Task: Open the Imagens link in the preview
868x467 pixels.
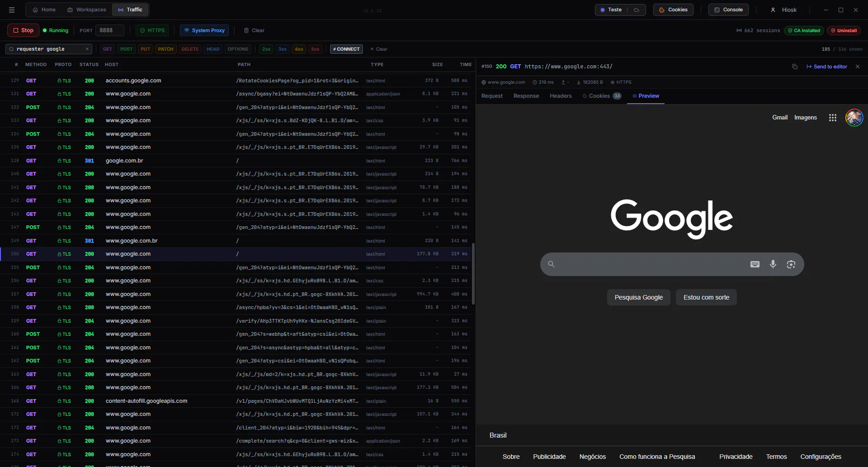Action: pos(806,118)
